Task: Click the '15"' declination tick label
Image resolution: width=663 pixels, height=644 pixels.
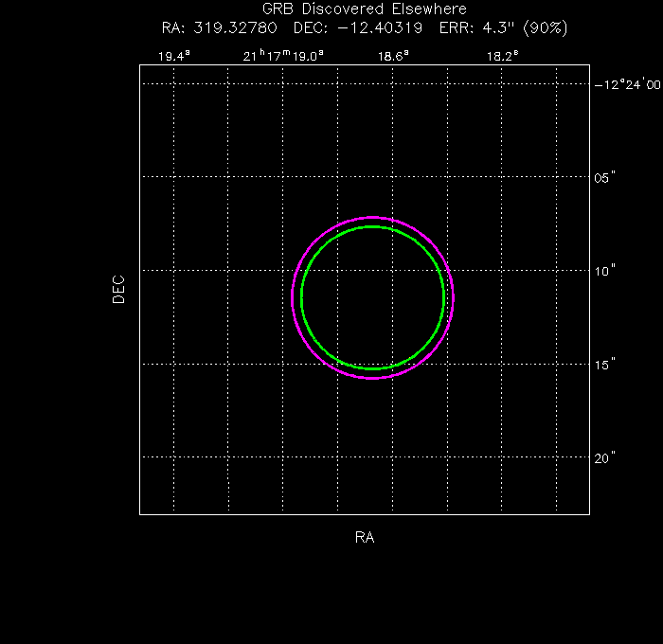Action: tap(604, 364)
